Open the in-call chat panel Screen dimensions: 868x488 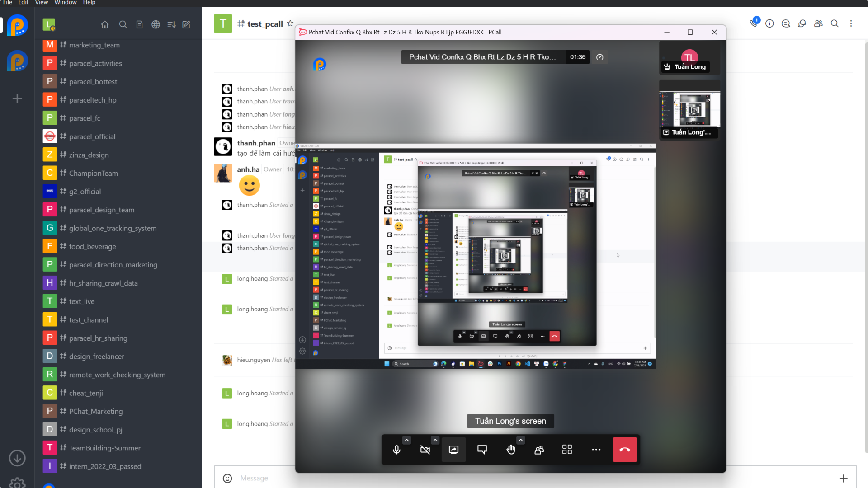pyautogui.click(x=482, y=450)
